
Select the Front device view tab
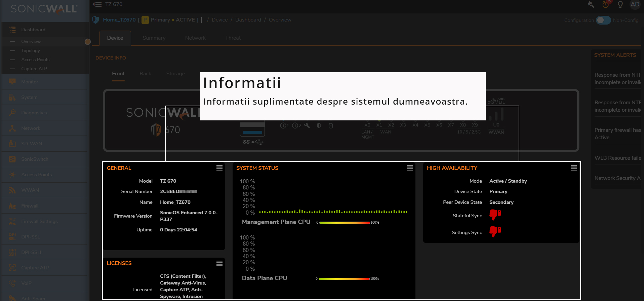pos(118,74)
